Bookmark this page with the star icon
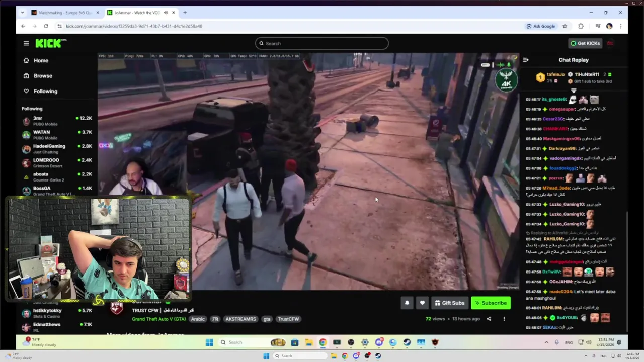Screen dimensions: 644x362 (x=565, y=26)
